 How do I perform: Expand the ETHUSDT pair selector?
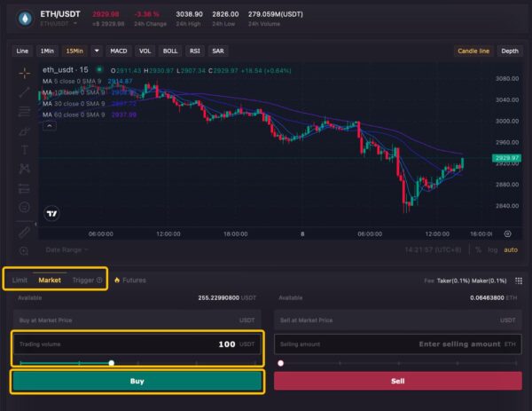click(75, 24)
